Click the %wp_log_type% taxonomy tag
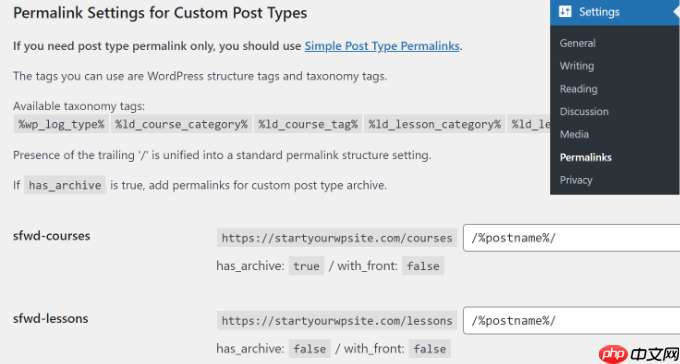 tap(61, 125)
